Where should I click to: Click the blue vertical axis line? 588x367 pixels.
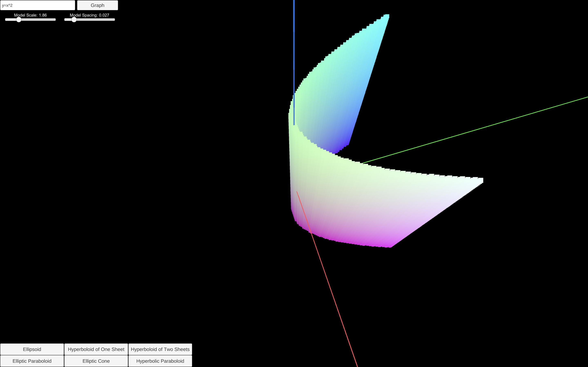294,61
